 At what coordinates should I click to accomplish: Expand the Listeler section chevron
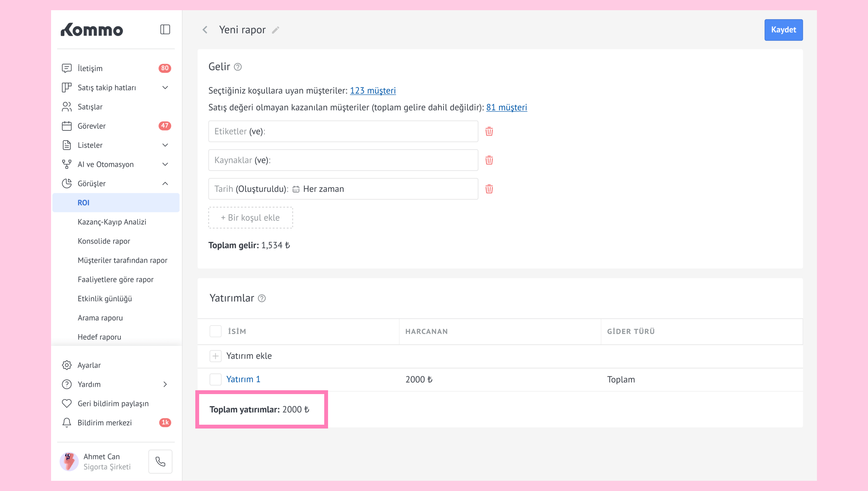click(x=165, y=145)
